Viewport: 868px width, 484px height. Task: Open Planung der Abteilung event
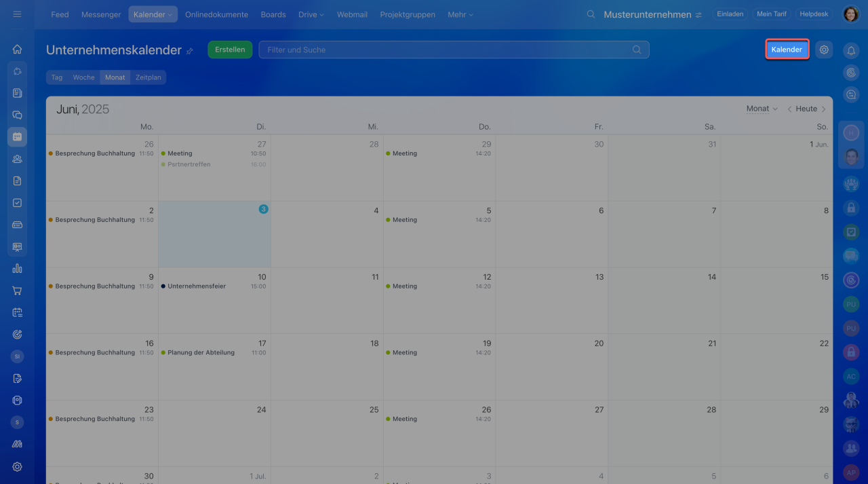coord(214,353)
